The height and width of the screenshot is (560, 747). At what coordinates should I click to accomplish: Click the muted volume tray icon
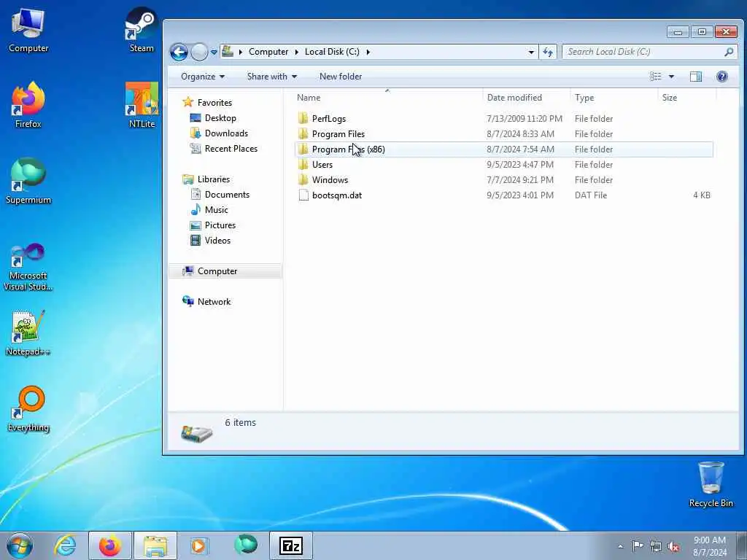[x=673, y=546]
